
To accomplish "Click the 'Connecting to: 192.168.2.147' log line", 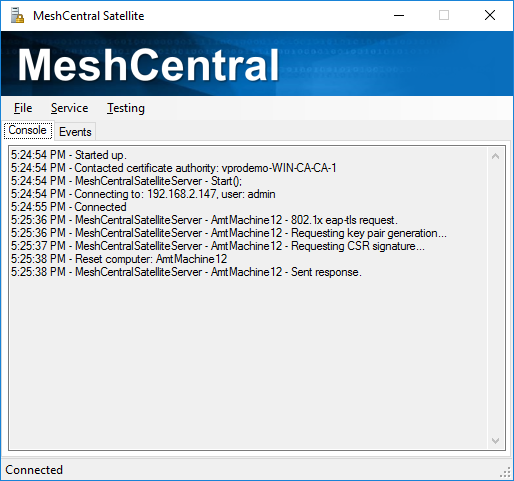I will [x=143, y=194].
